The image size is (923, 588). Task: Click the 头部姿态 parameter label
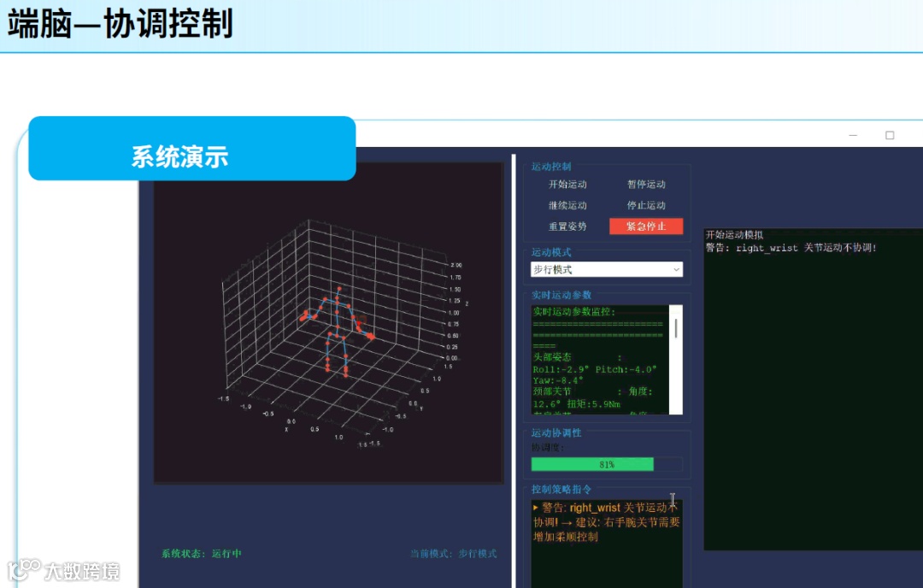click(551, 357)
